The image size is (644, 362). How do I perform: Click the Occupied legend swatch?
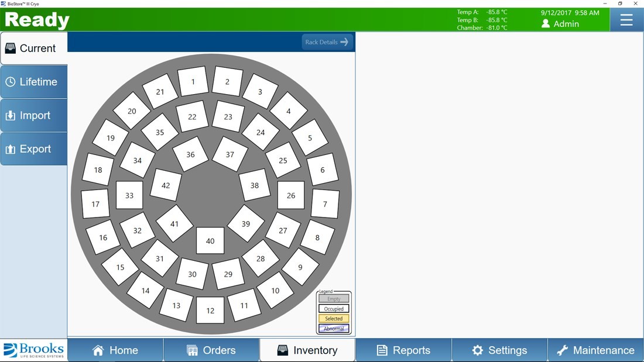point(334,309)
